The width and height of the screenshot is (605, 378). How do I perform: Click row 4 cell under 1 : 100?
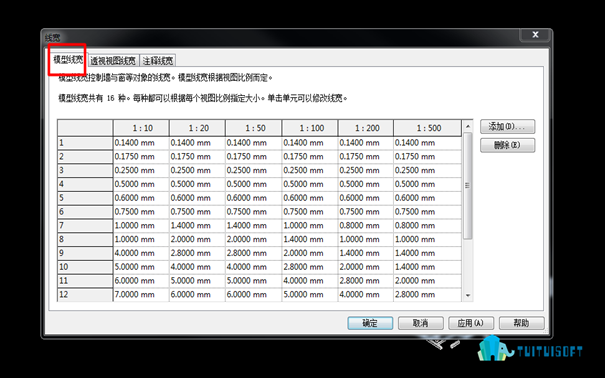pyautogui.click(x=310, y=184)
